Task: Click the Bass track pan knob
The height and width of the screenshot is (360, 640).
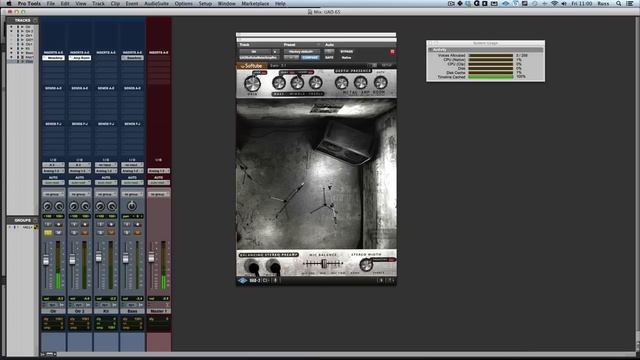Action: (x=132, y=206)
